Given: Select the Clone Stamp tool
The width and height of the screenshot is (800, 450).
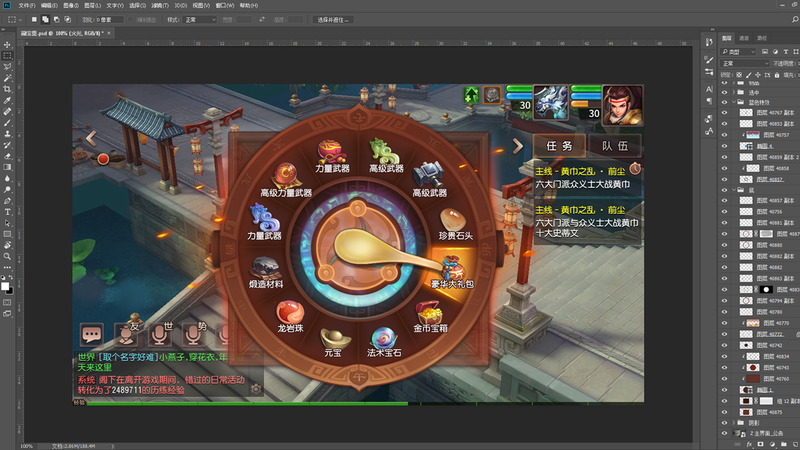Looking at the screenshot, I should point(7,134).
